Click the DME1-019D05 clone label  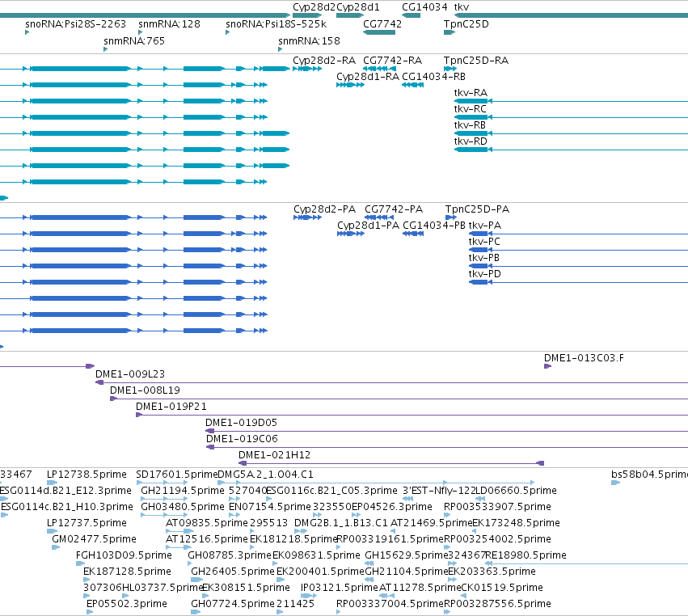click(242, 423)
